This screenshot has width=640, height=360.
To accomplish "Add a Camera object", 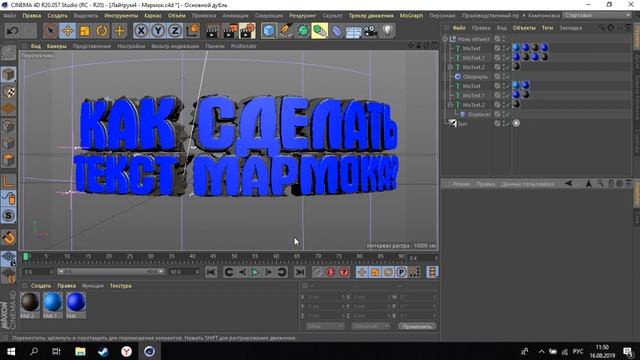I will pyautogui.click(x=370, y=31).
